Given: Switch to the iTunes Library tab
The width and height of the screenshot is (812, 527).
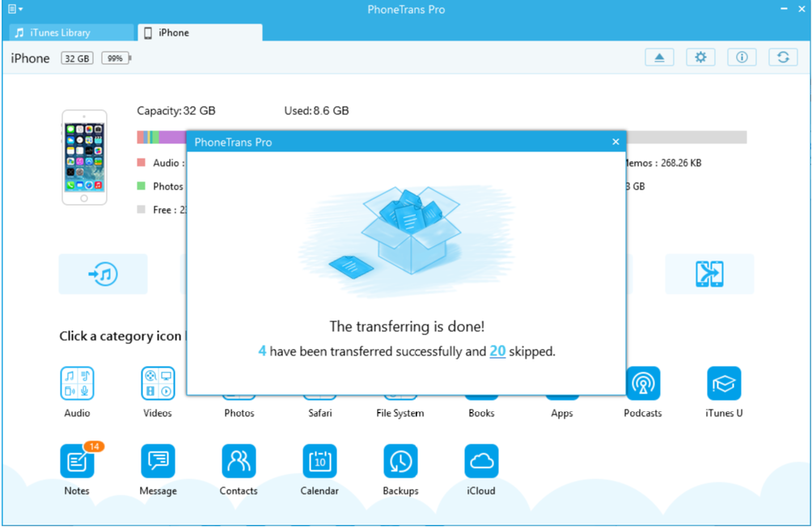Looking at the screenshot, I should tap(71, 32).
